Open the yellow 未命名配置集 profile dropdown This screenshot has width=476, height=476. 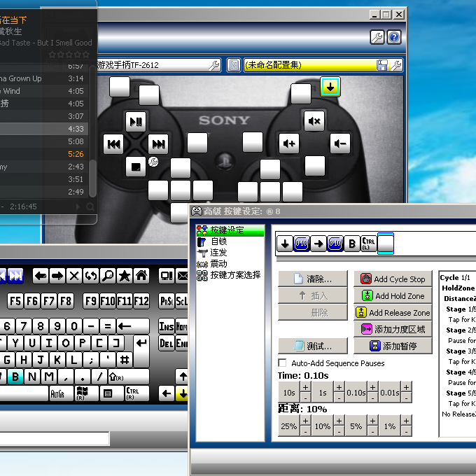(308, 65)
